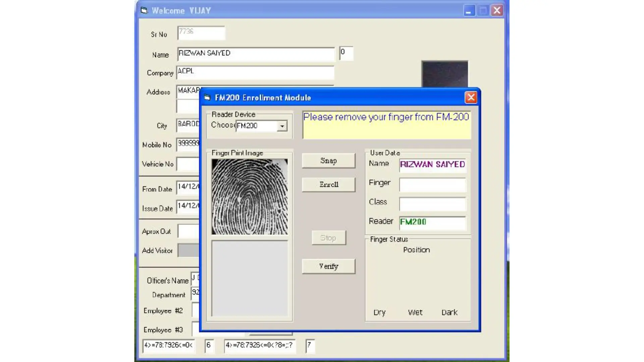Click the Name field with RIZWAN SAIYED

256,54
